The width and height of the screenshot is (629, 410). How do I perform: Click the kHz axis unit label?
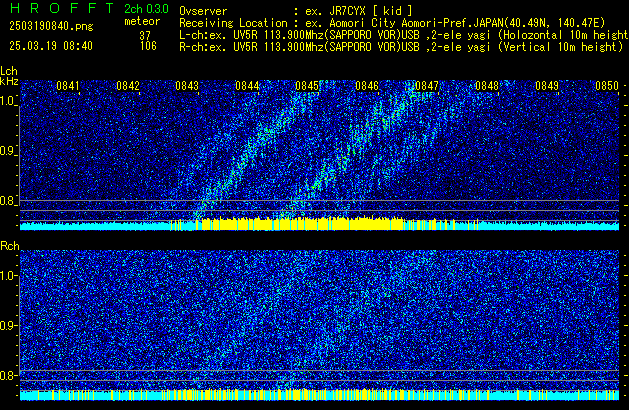(9, 81)
